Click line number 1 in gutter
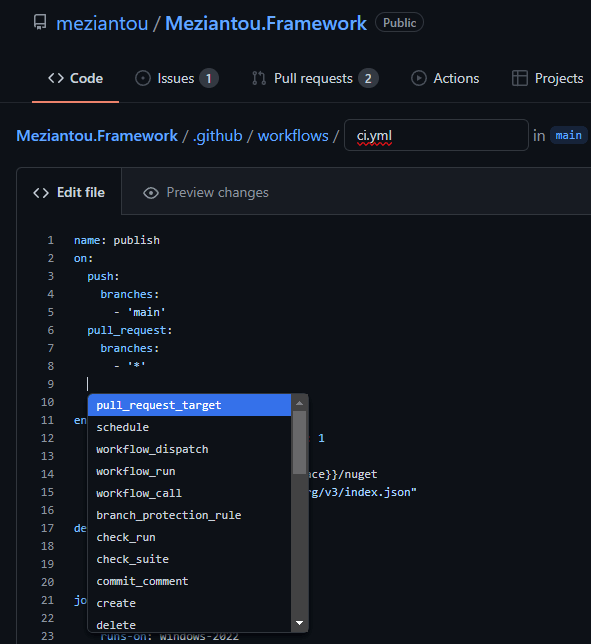This screenshot has width=591, height=644. coord(50,240)
